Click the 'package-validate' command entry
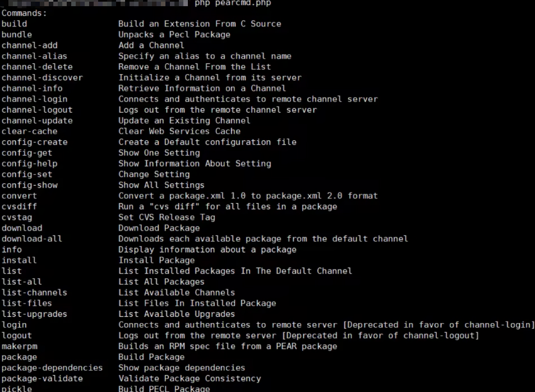 tap(42, 379)
